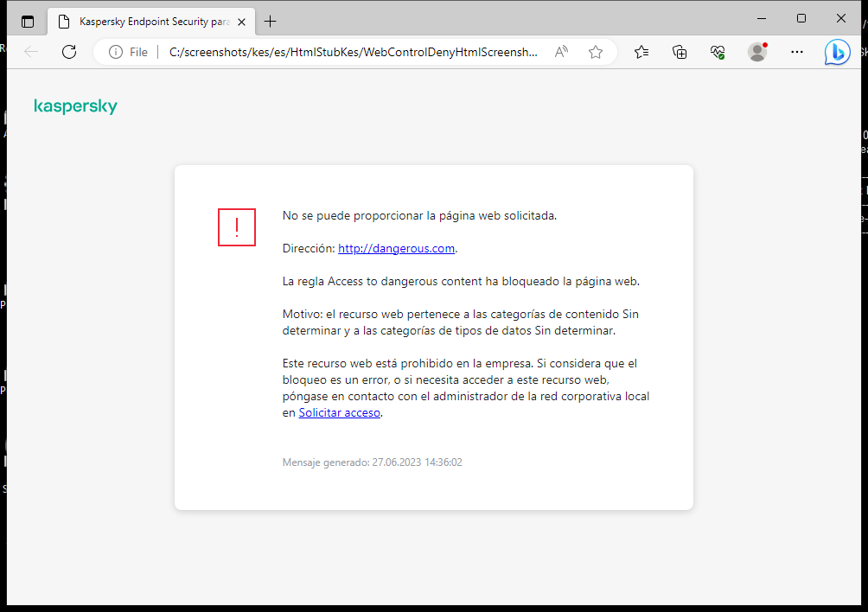Open the browser profile menu

pyautogui.click(x=756, y=52)
